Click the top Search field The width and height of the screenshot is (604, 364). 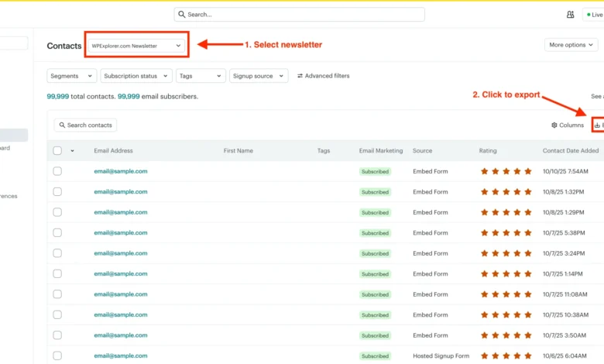[299, 15]
